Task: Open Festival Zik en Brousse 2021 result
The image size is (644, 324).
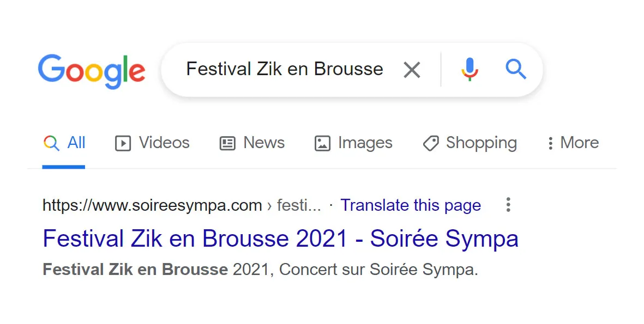Action: click(x=280, y=239)
